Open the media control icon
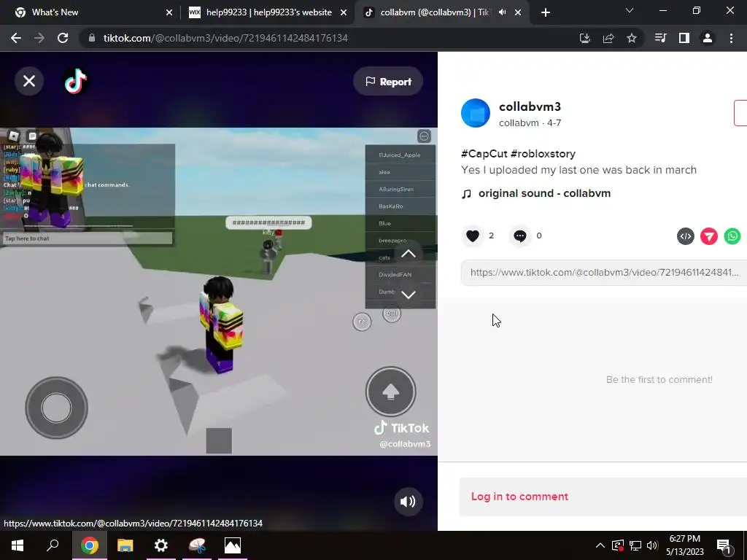The image size is (747, 560). (661, 38)
